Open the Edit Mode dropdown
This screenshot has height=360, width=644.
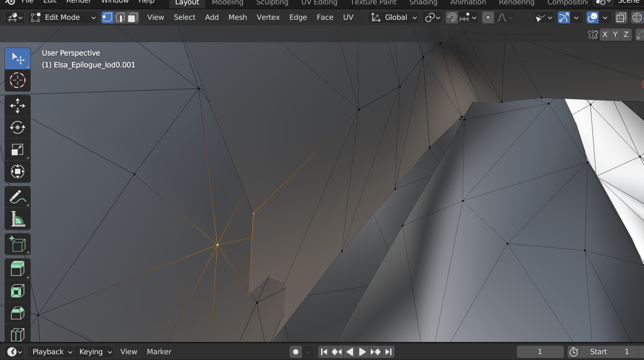click(x=63, y=17)
